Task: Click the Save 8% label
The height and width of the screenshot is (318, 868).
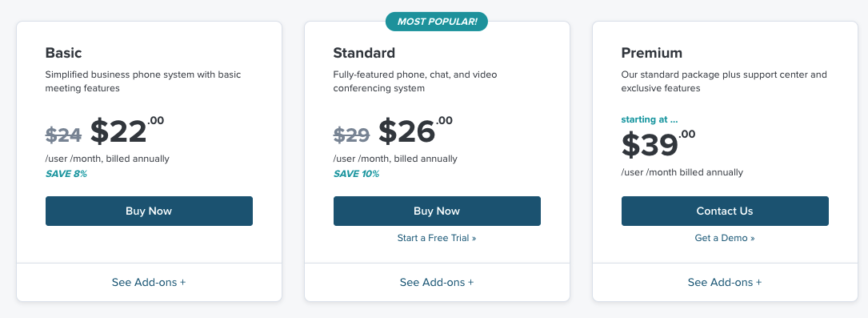Action: [x=66, y=174]
